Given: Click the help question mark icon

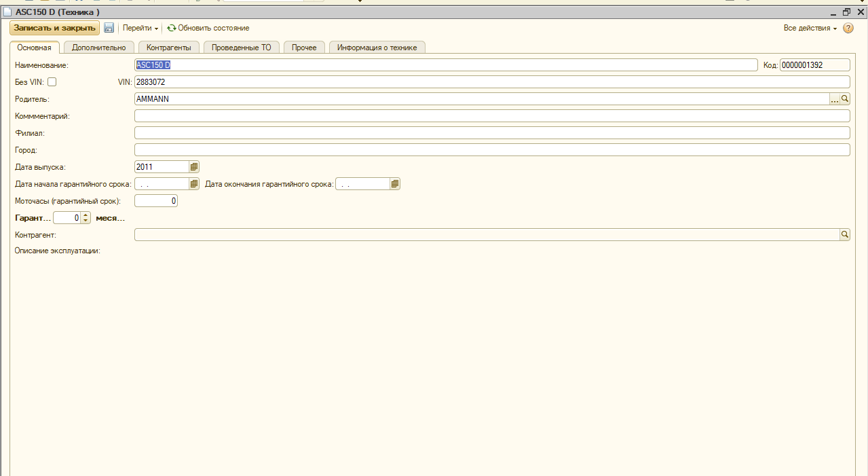Looking at the screenshot, I should (x=848, y=29).
